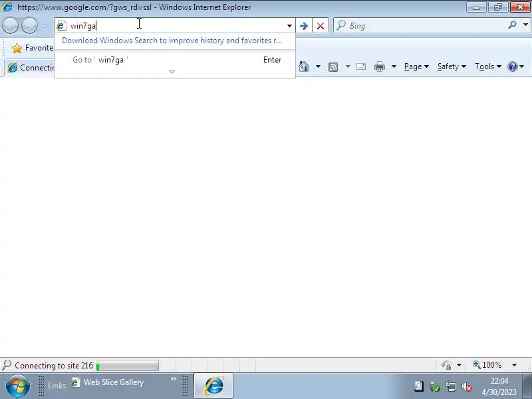Expand the address bar history dropdown
The height and width of the screenshot is (399, 532).
(289, 26)
